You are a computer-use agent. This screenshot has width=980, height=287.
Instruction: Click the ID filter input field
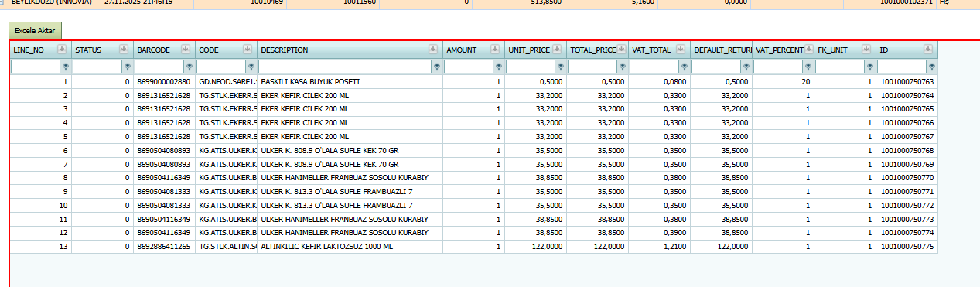pos(902,67)
